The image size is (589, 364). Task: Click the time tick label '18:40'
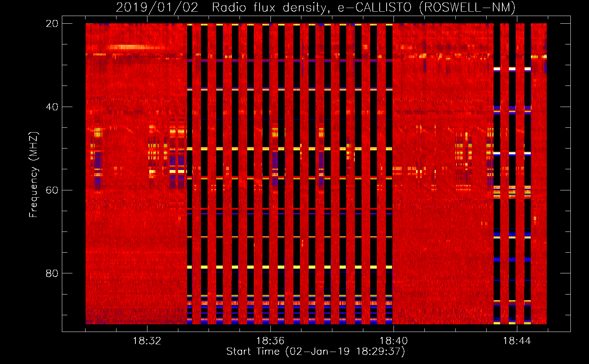pyautogui.click(x=394, y=341)
